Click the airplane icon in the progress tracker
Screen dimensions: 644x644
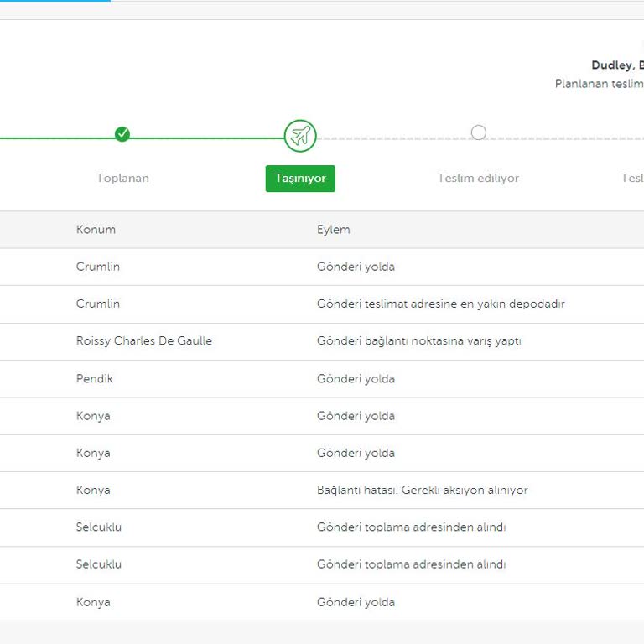pos(300,135)
